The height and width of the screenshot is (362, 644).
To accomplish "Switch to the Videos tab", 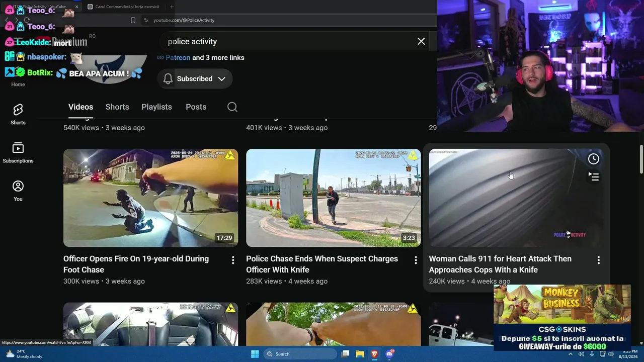I will 80,107.
